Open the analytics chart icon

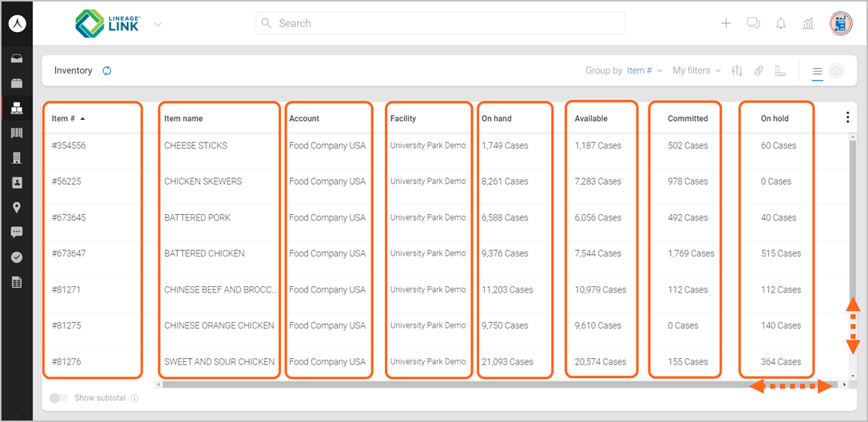coord(808,23)
